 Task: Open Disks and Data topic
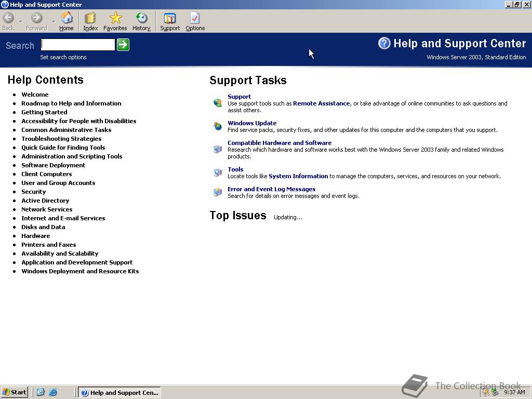(43, 227)
